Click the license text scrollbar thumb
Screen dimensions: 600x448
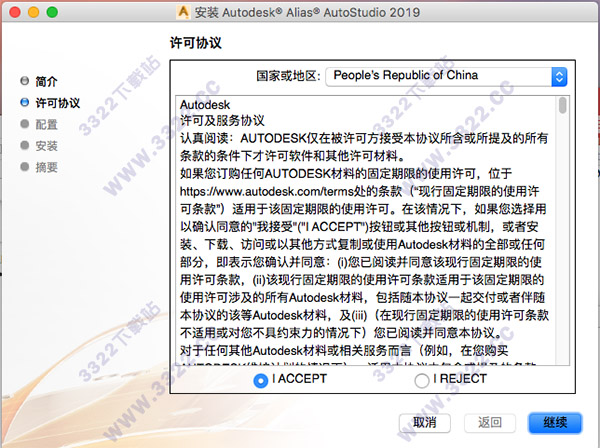tap(562, 105)
